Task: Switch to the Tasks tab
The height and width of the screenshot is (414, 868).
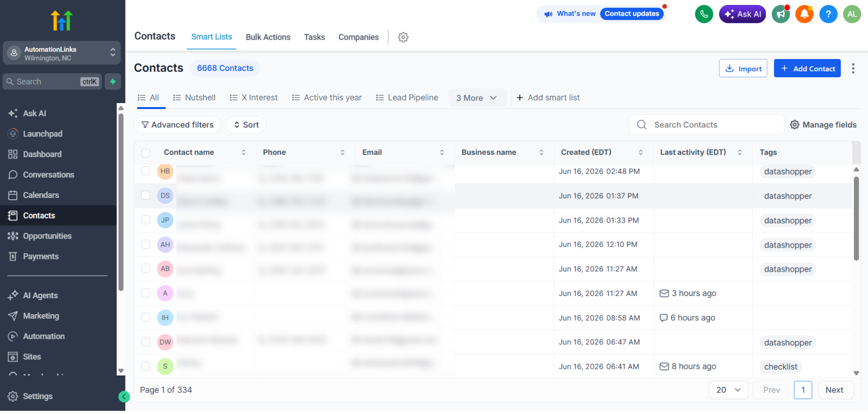Action: (x=314, y=37)
